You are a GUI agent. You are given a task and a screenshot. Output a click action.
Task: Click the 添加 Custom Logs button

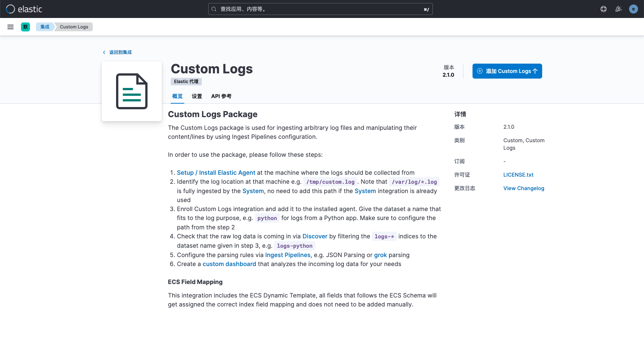507,71
